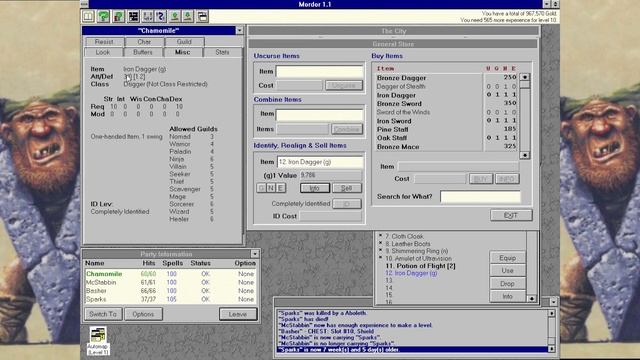This screenshot has width=640, height=360.
Task: Click the Buy Items list scroll up arrow
Action: pos(525,77)
